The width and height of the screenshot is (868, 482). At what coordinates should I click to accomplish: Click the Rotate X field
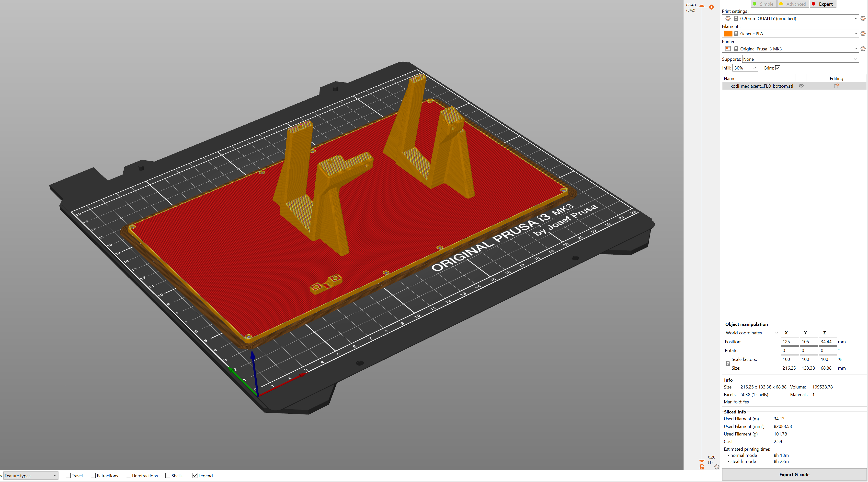point(789,351)
